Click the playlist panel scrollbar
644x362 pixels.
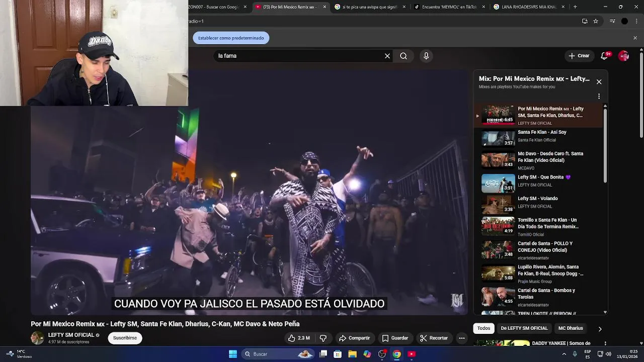click(x=605, y=145)
